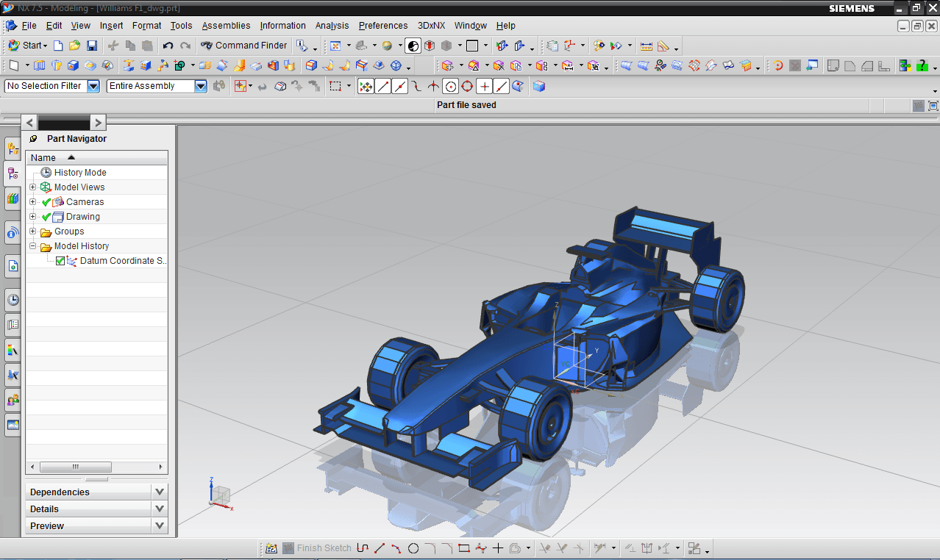The width and height of the screenshot is (940, 560).
Task: Click the Measure Distance ruler icon
Action: pos(647,46)
